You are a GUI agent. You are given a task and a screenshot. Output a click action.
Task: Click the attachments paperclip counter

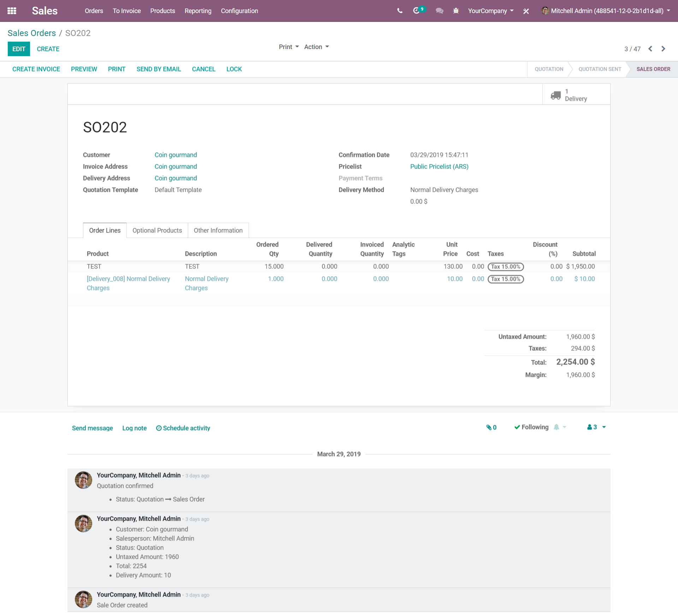pos(491,427)
